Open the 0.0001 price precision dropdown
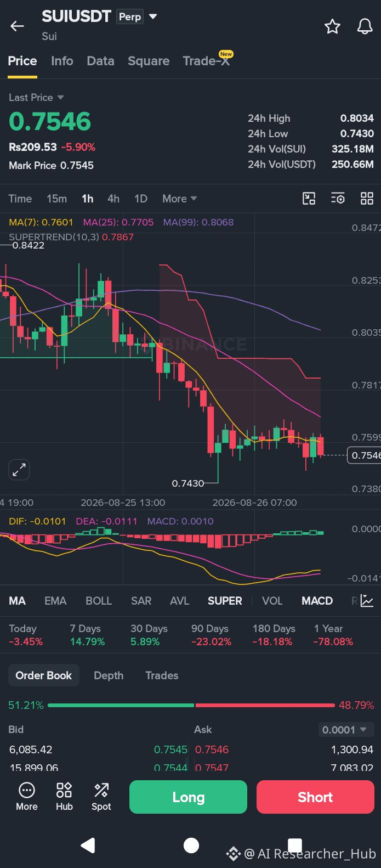This screenshot has width=381, height=868. pyautogui.click(x=346, y=729)
